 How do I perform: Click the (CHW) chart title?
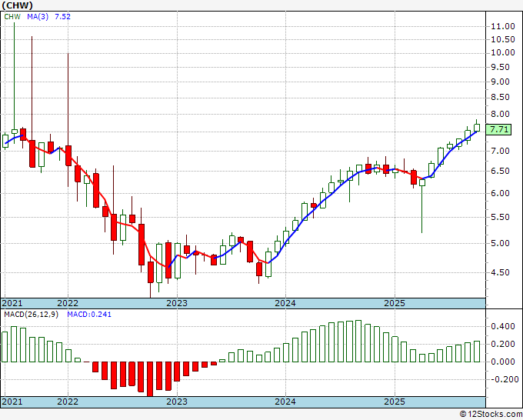pos(18,5)
